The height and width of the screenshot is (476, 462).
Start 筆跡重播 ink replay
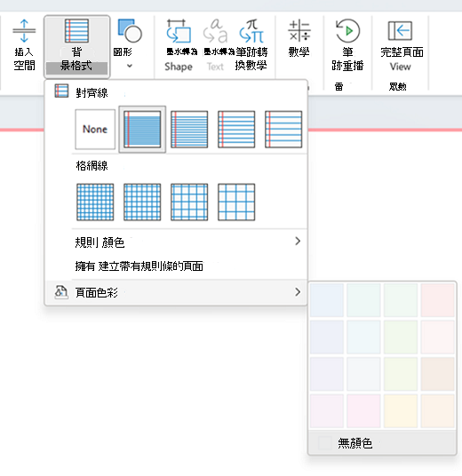(347, 44)
